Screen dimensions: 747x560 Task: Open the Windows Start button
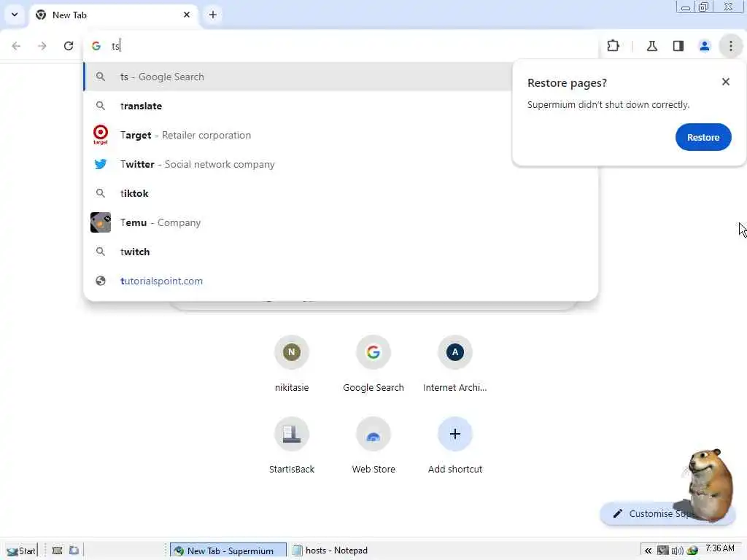tap(21, 551)
